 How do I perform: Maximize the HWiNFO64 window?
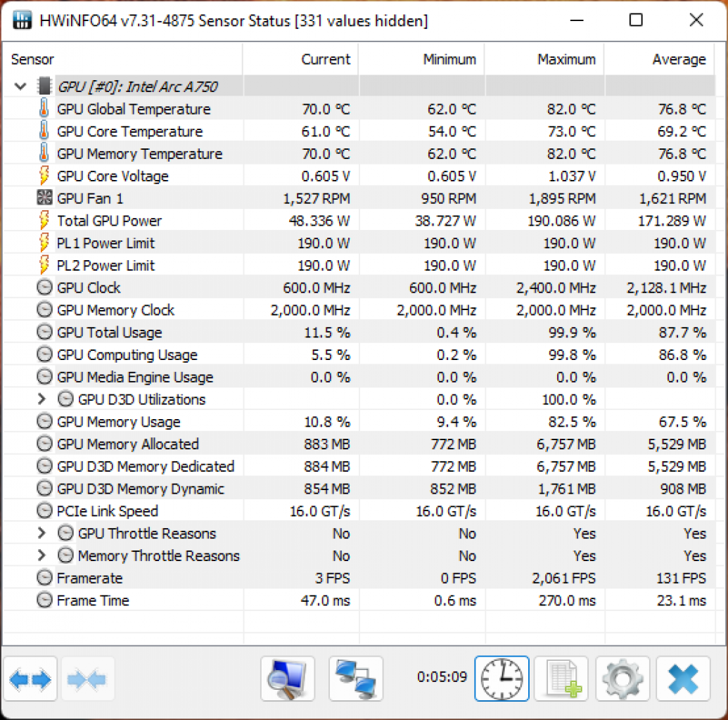pos(636,20)
